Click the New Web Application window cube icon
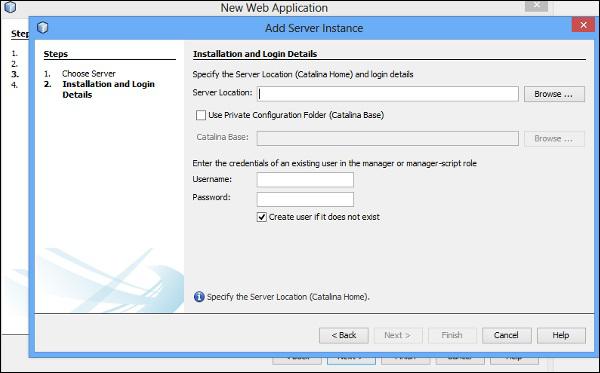This screenshot has height=373, width=600. click(10, 7)
